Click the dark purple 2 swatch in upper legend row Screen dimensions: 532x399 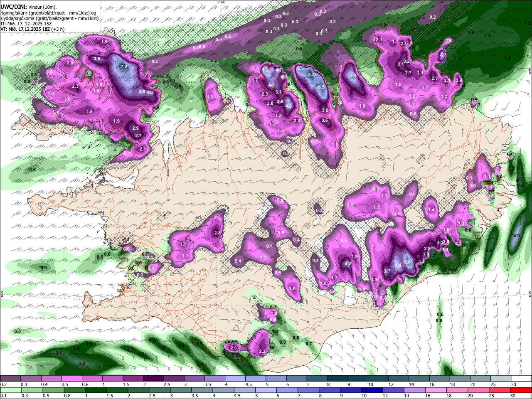[x=153, y=378]
